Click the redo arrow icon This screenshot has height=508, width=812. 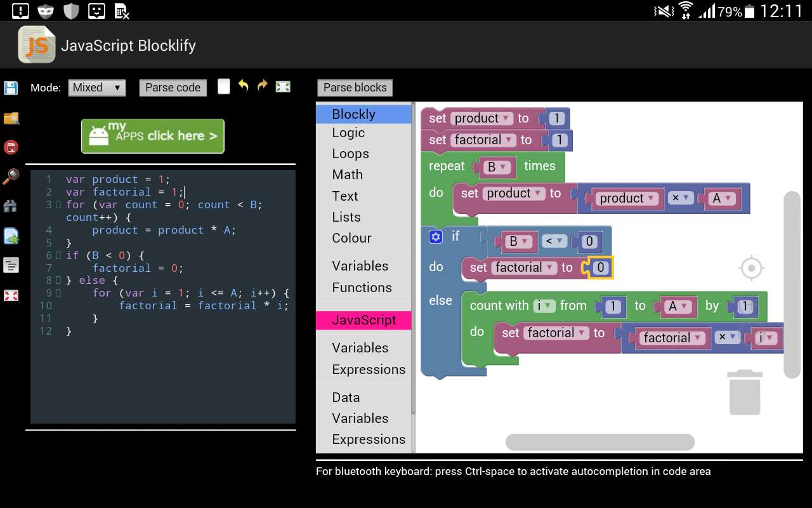[263, 86]
